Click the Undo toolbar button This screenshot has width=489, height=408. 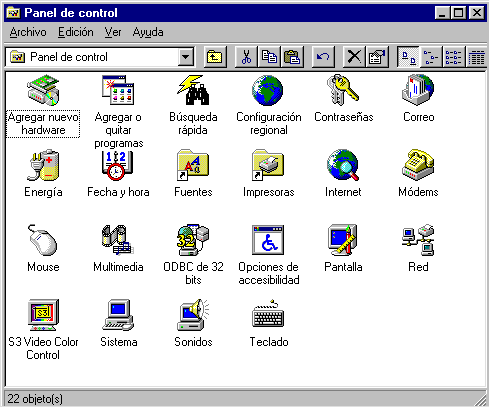pos(323,57)
